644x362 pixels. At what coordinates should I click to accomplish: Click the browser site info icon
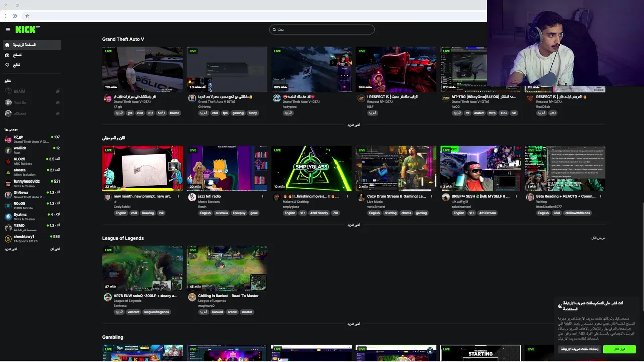coord(15,16)
